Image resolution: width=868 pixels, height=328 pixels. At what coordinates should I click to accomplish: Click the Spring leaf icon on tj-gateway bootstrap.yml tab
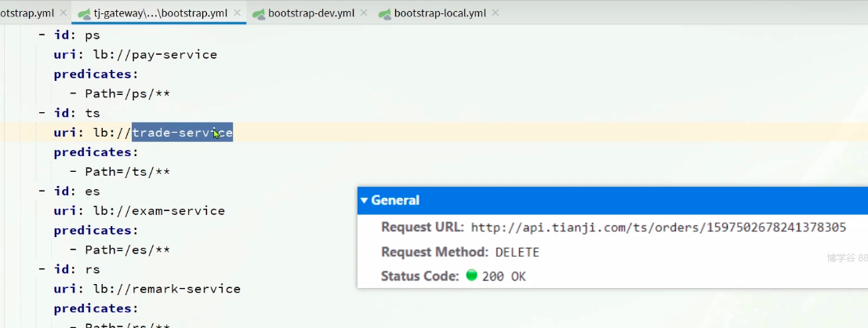point(84,13)
